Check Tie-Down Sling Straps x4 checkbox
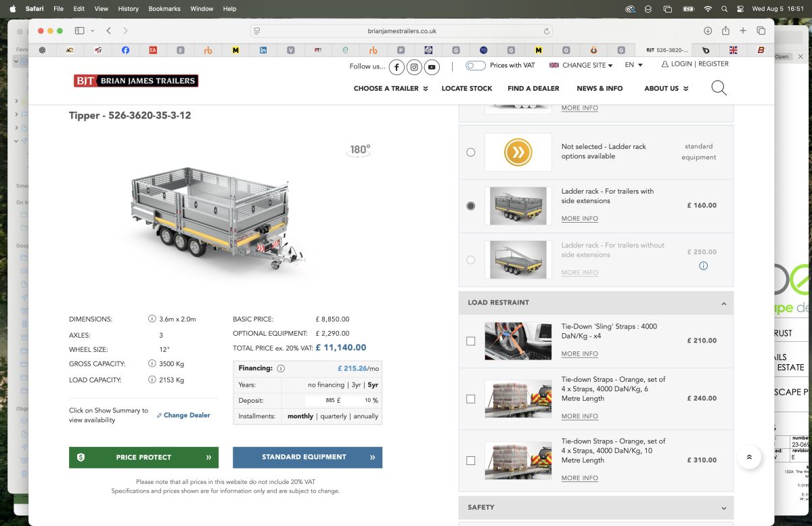812x526 pixels. point(471,341)
